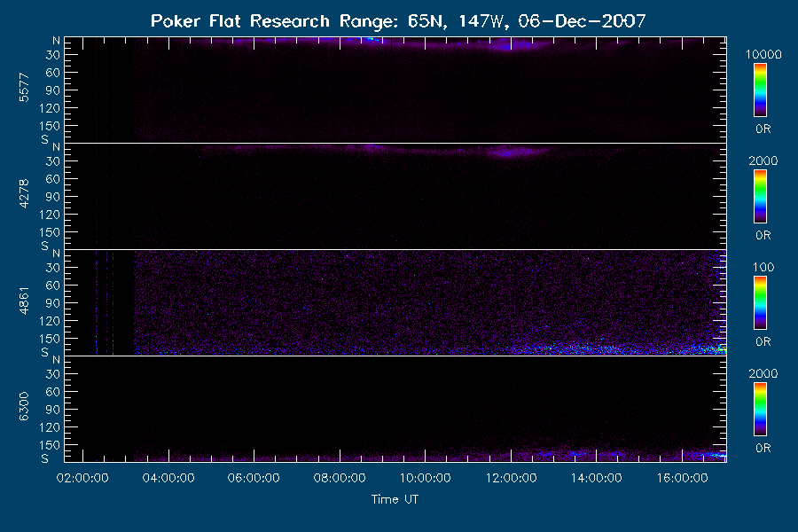The height and width of the screenshot is (532, 798).
Task: Click the 5577 color scale bar
Action: pyautogui.click(x=761, y=90)
